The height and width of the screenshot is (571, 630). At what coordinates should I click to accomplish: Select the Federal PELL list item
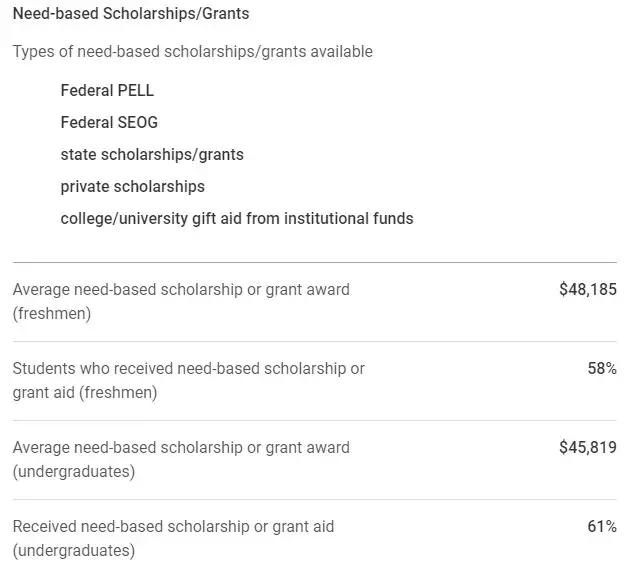pyautogui.click(x=107, y=90)
